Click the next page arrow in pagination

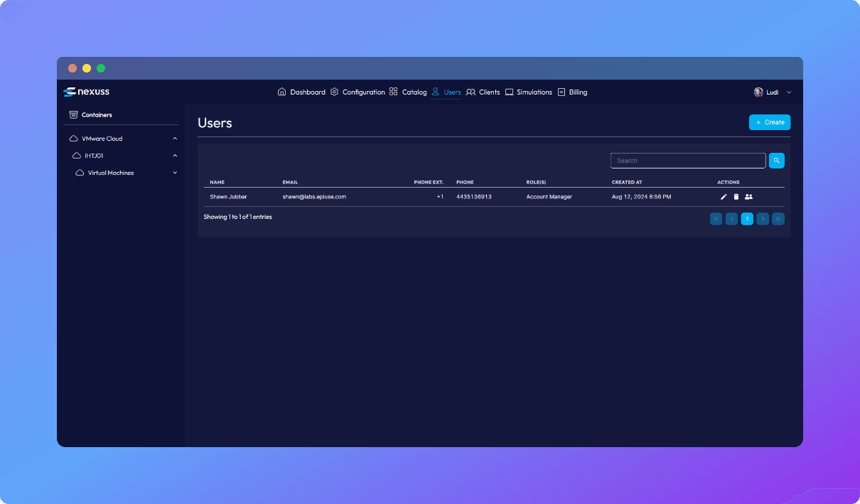763,219
